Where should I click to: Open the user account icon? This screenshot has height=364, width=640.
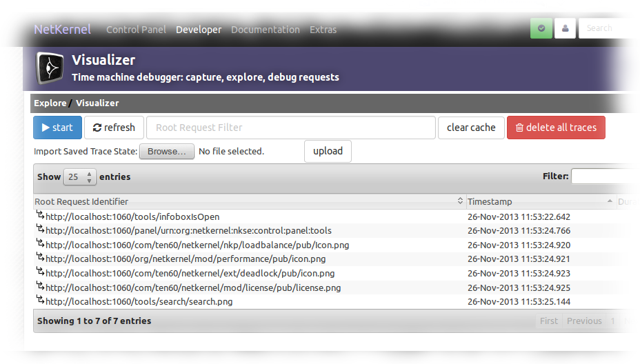(x=566, y=28)
